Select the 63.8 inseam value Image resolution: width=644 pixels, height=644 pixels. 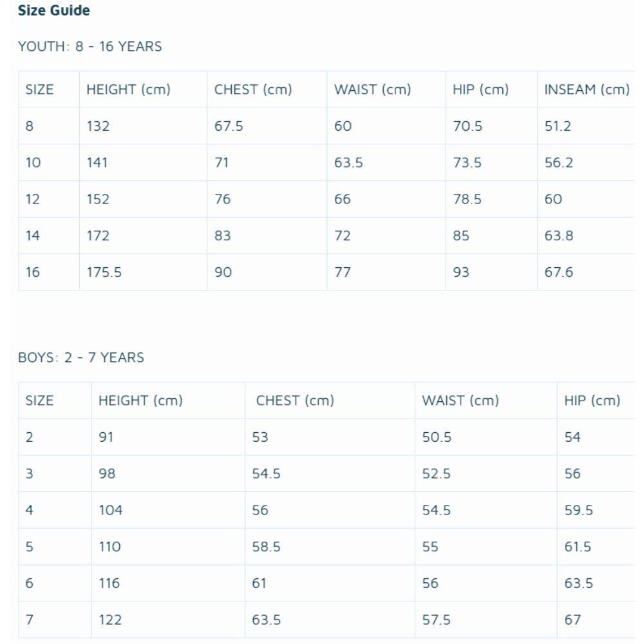[x=587, y=236]
